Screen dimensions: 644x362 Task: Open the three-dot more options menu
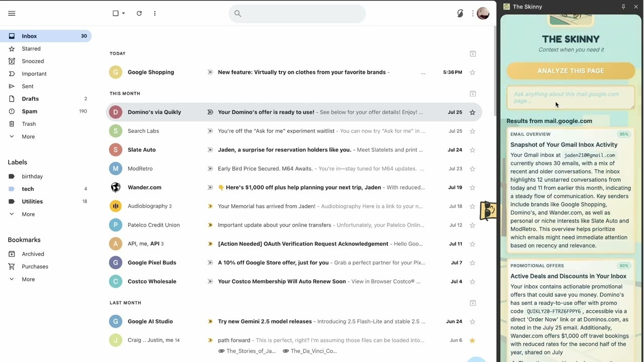[x=154, y=14]
